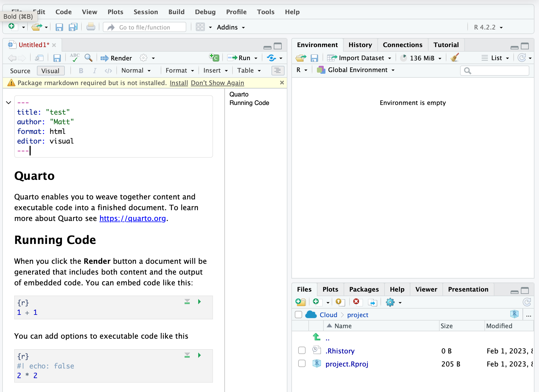Check the project.Rproj file checkbox
This screenshot has height=392, width=539.
tap(302, 364)
